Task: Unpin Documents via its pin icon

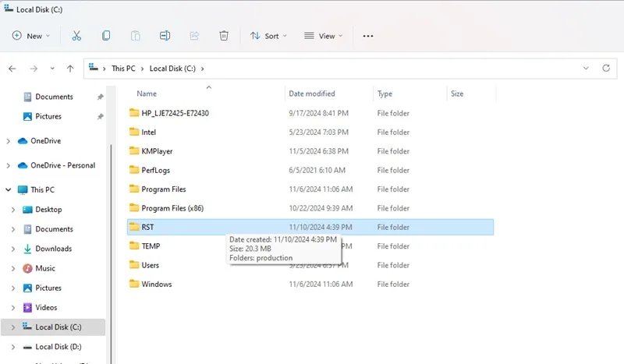Action: click(101, 97)
